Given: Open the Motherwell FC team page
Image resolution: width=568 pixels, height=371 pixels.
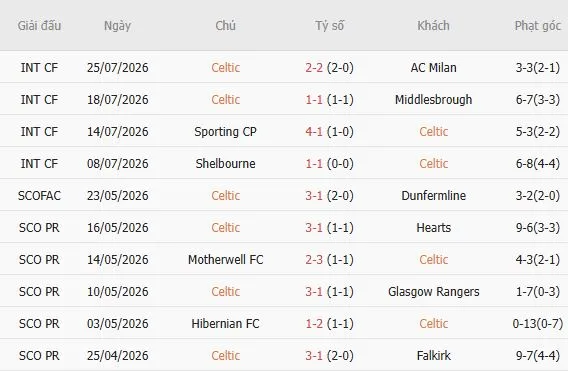Looking at the screenshot, I should 225,260.
